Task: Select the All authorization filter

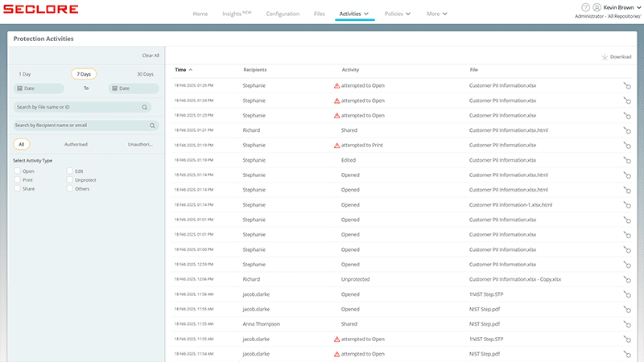Action: tap(22, 145)
